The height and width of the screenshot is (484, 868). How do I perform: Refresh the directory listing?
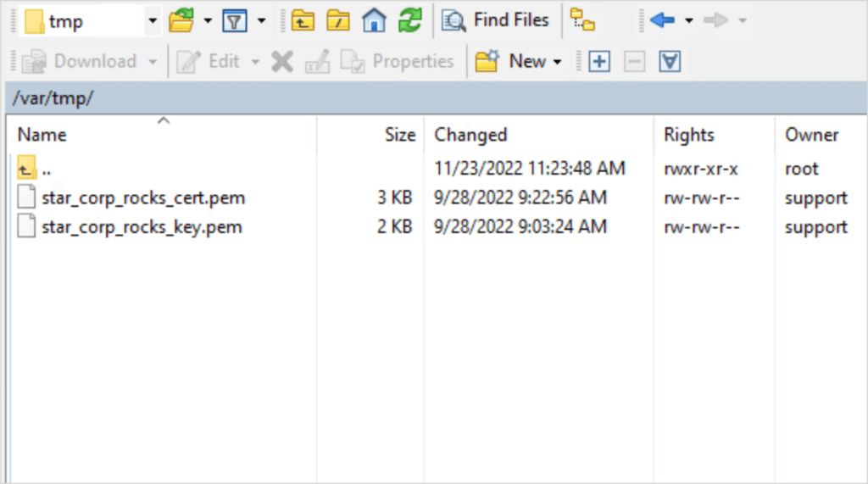coord(410,20)
